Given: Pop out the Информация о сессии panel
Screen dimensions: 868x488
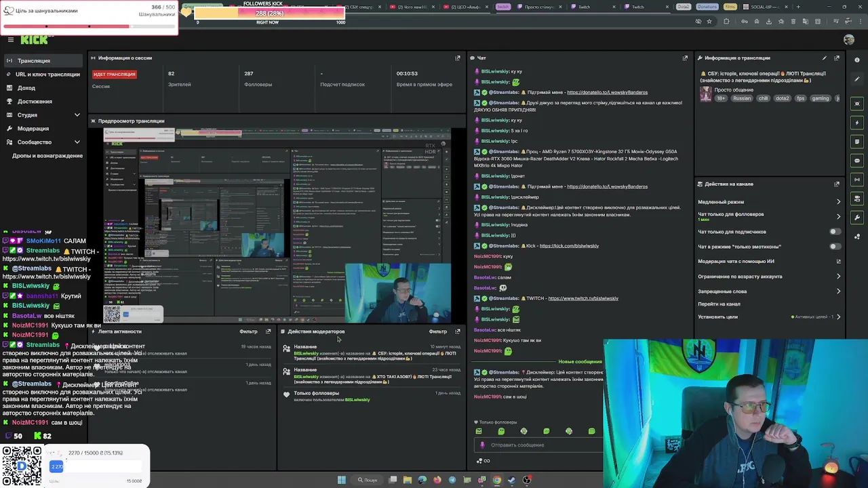Looking at the screenshot, I should 458,58.
